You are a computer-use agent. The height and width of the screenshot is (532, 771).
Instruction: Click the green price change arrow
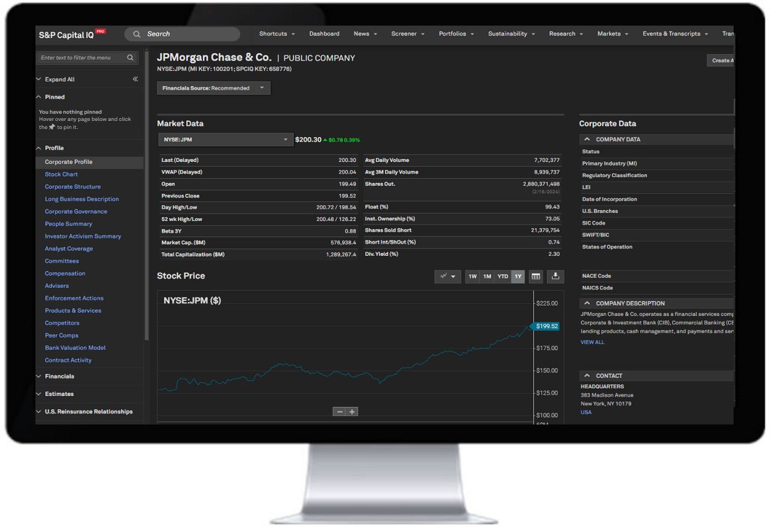point(325,140)
